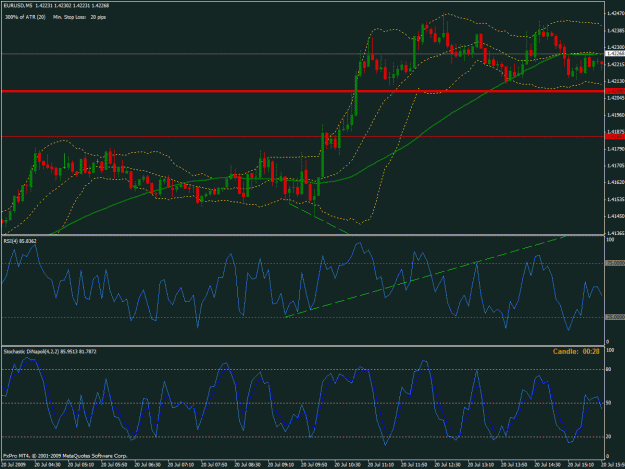Image resolution: width=625 pixels, height=469 pixels.
Task: Click the 1.41705 price axis label
Action: [616, 165]
